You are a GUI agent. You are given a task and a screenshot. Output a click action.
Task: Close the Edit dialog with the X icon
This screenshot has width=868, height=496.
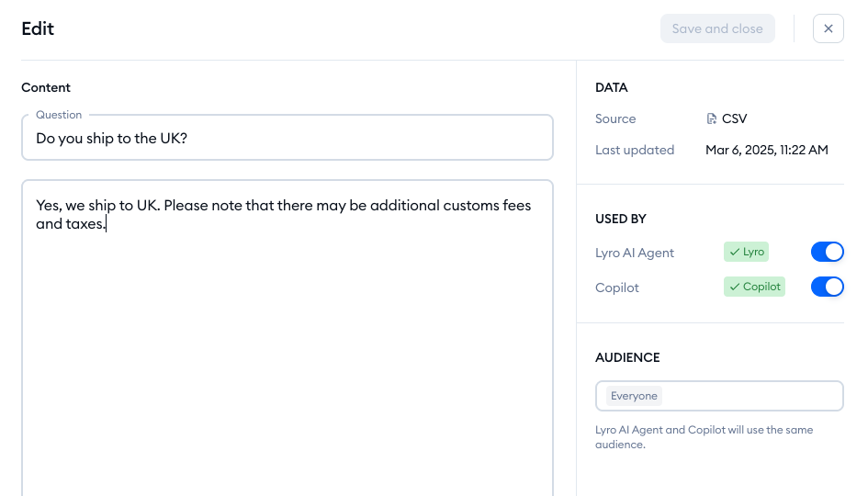click(828, 28)
